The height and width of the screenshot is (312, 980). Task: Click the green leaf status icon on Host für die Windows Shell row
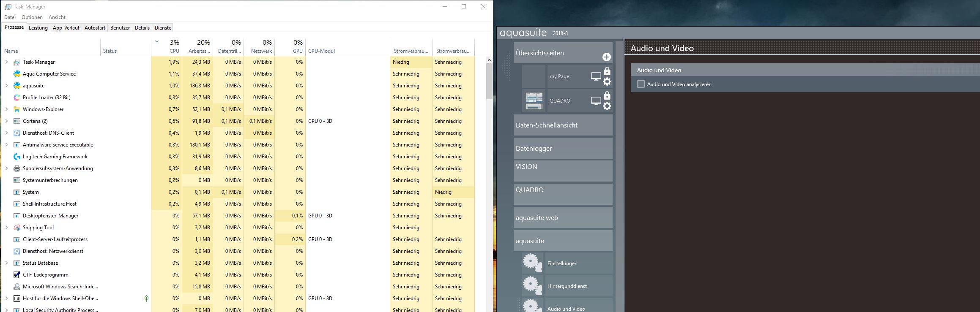click(x=146, y=298)
